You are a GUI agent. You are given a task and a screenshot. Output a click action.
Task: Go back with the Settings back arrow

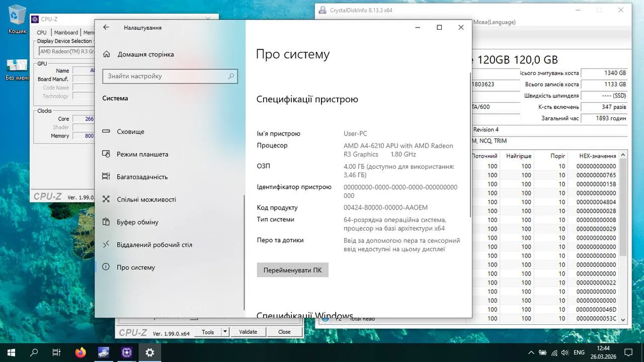pos(106,28)
